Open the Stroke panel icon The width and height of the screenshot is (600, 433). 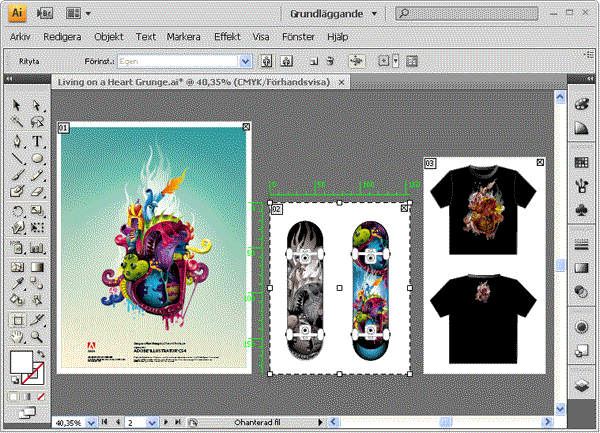581,244
